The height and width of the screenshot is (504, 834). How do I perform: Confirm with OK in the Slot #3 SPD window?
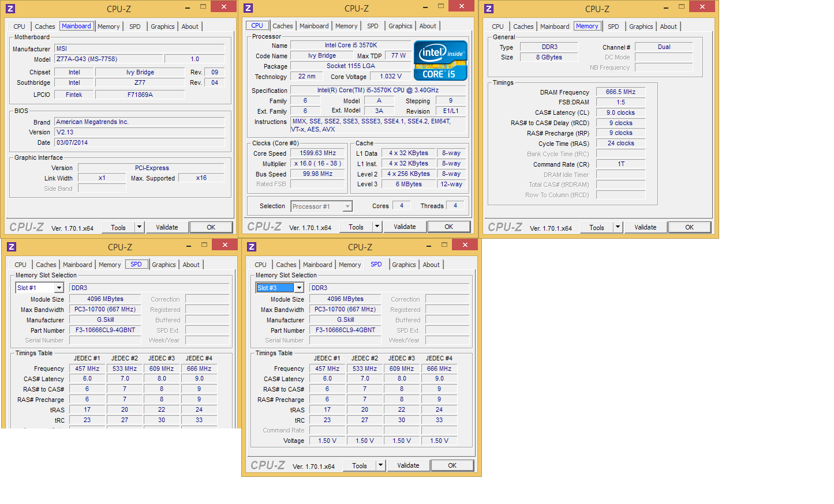452,465
